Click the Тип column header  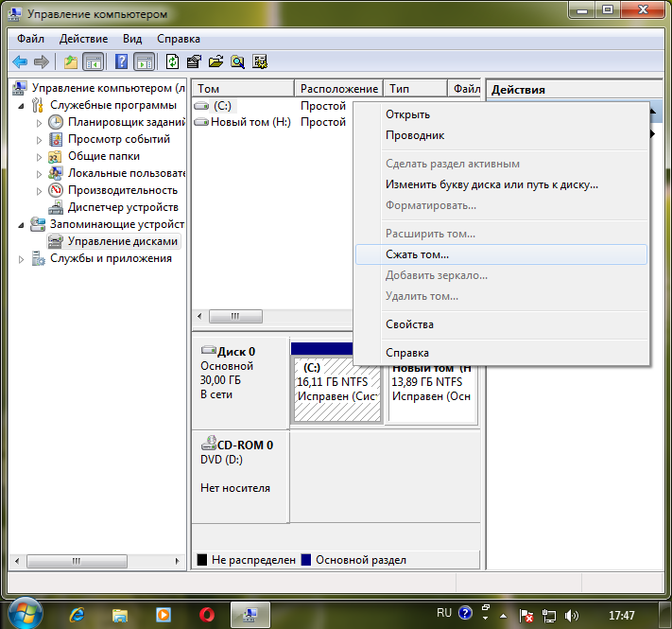tap(415, 89)
